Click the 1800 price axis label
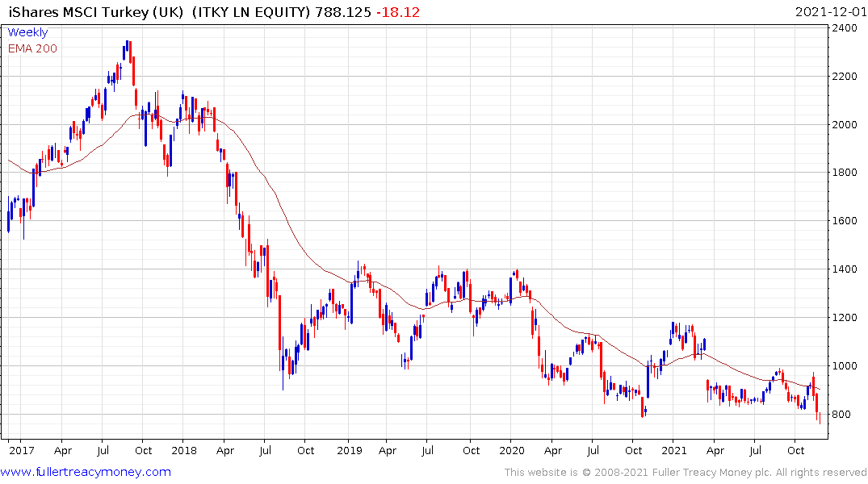This screenshot has height=484, width=868. [x=845, y=173]
